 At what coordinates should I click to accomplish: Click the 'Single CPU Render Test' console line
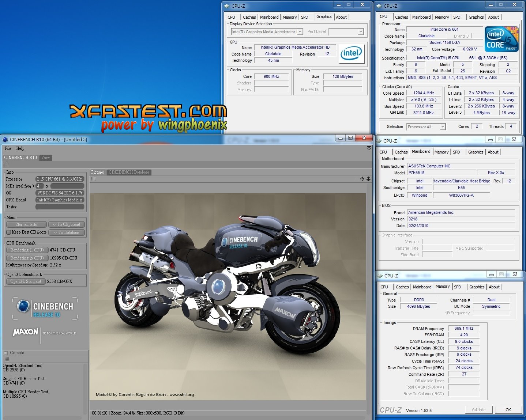point(23,379)
